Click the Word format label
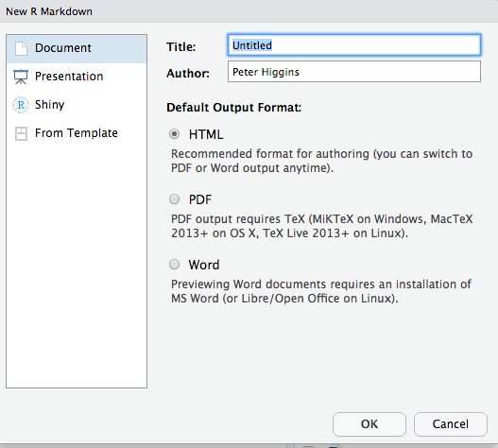The width and height of the screenshot is (498, 448). [204, 265]
